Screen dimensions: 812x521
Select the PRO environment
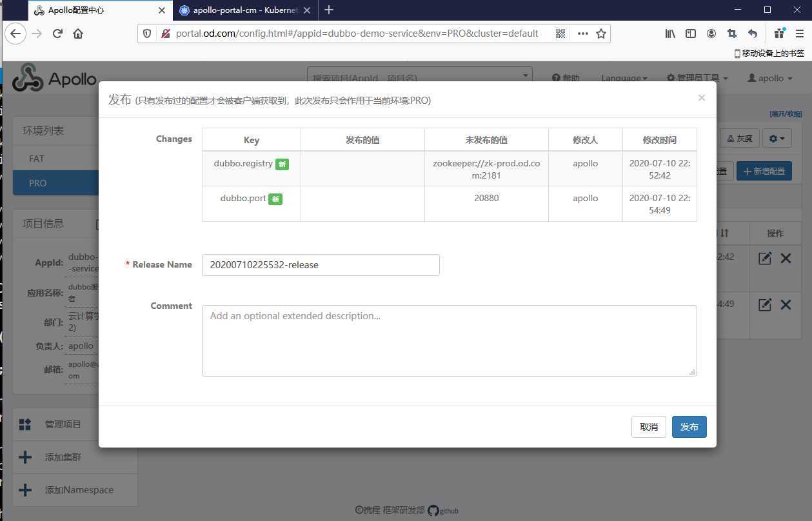pos(56,183)
